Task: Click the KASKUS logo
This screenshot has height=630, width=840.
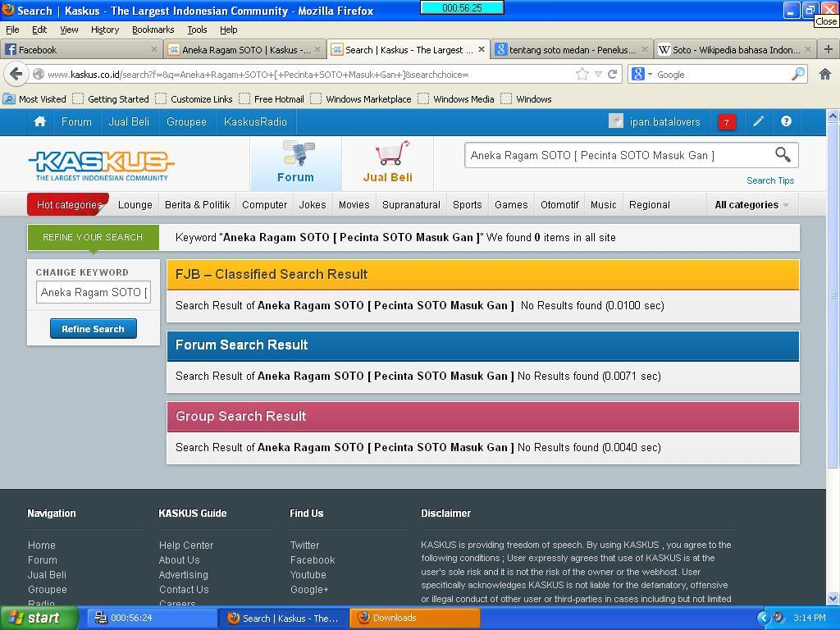Action: [101, 166]
